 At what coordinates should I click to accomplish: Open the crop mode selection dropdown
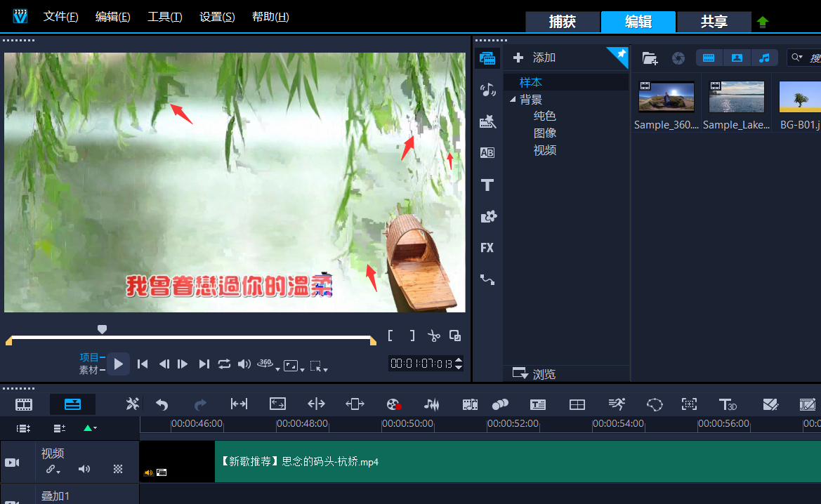(318, 366)
